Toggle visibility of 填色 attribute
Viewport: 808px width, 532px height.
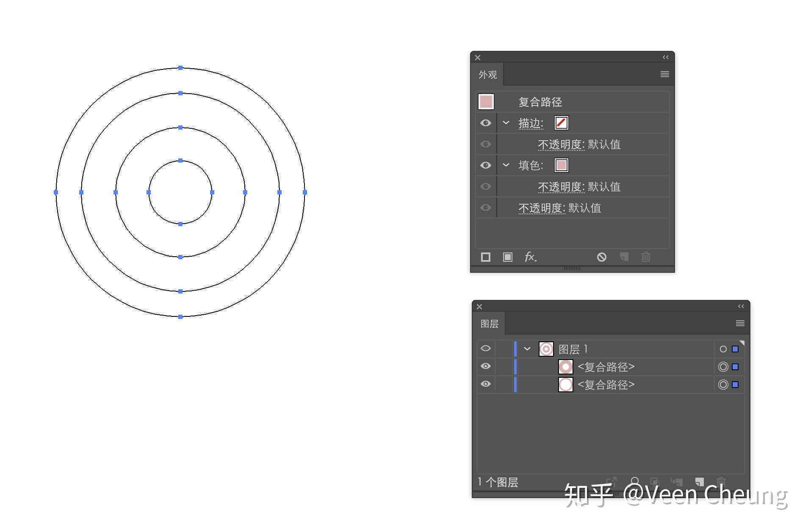(x=486, y=165)
